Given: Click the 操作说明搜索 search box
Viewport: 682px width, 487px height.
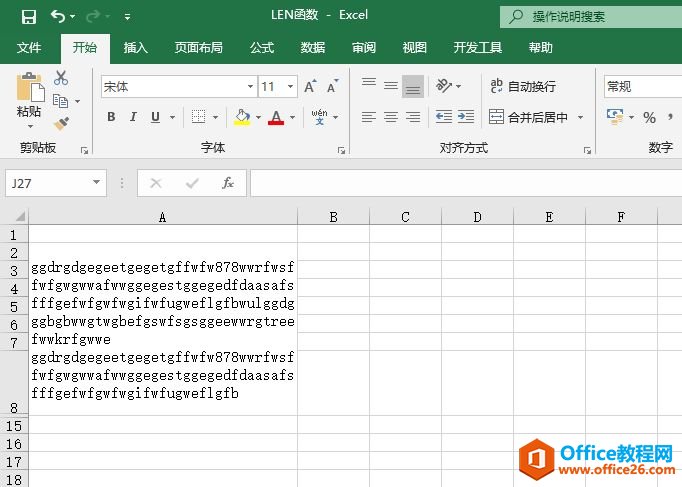Looking at the screenshot, I should tap(591, 17).
